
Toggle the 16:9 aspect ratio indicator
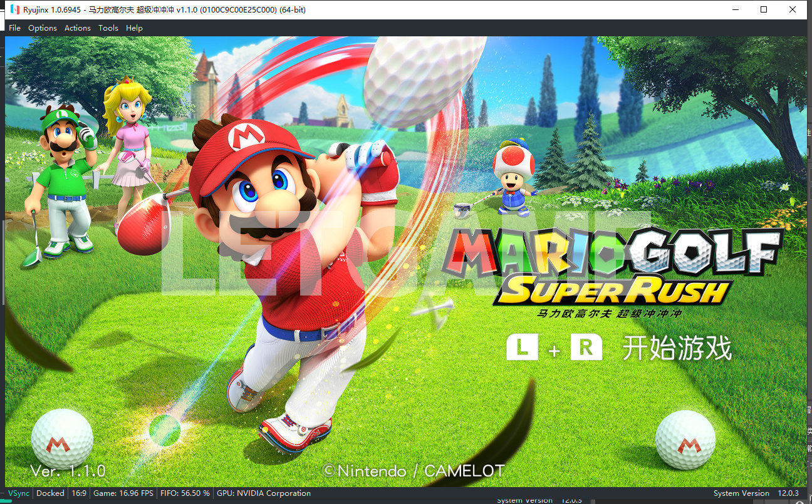click(79, 493)
